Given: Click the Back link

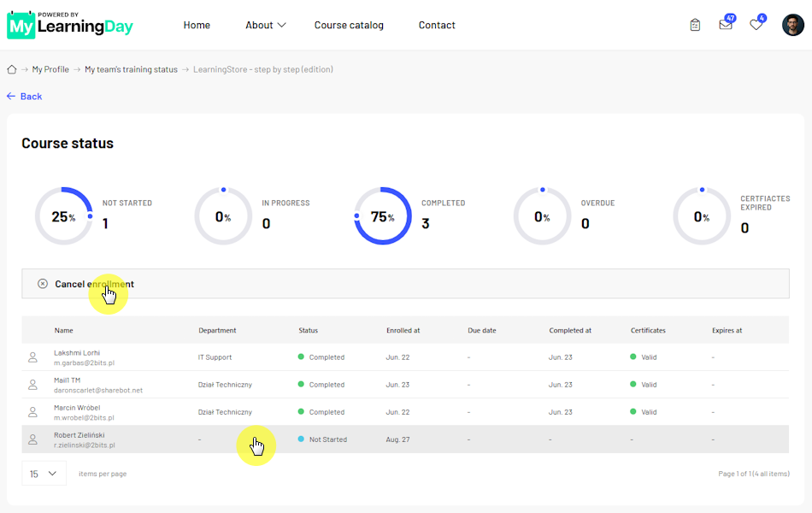Looking at the screenshot, I should pyautogui.click(x=24, y=97).
